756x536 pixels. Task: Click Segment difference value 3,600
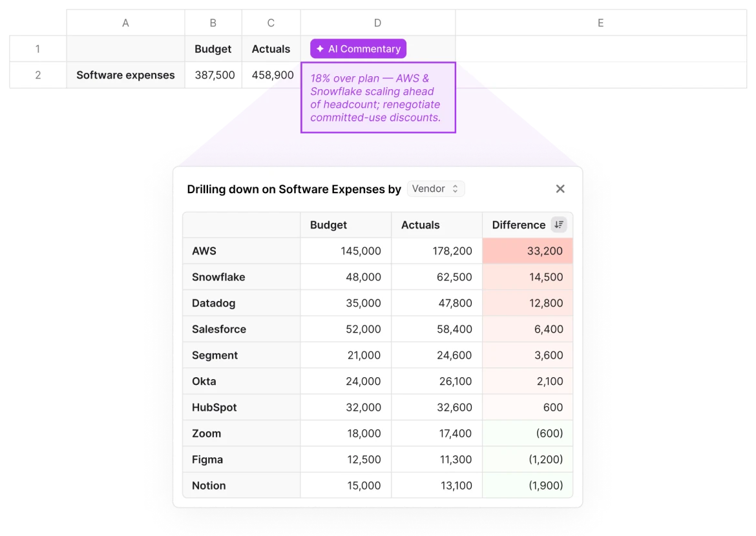click(x=527, y=355)
